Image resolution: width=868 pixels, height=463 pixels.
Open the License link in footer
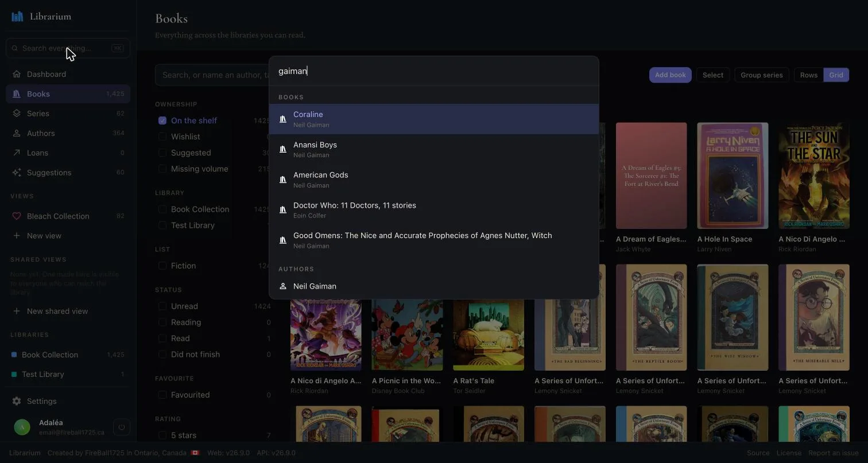tap(789, 453)
